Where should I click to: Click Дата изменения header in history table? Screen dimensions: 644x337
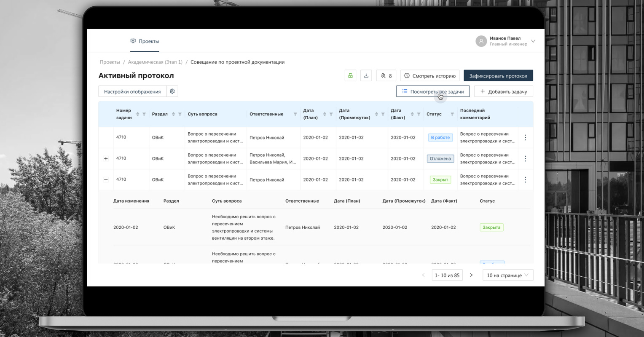click(131, 201)
